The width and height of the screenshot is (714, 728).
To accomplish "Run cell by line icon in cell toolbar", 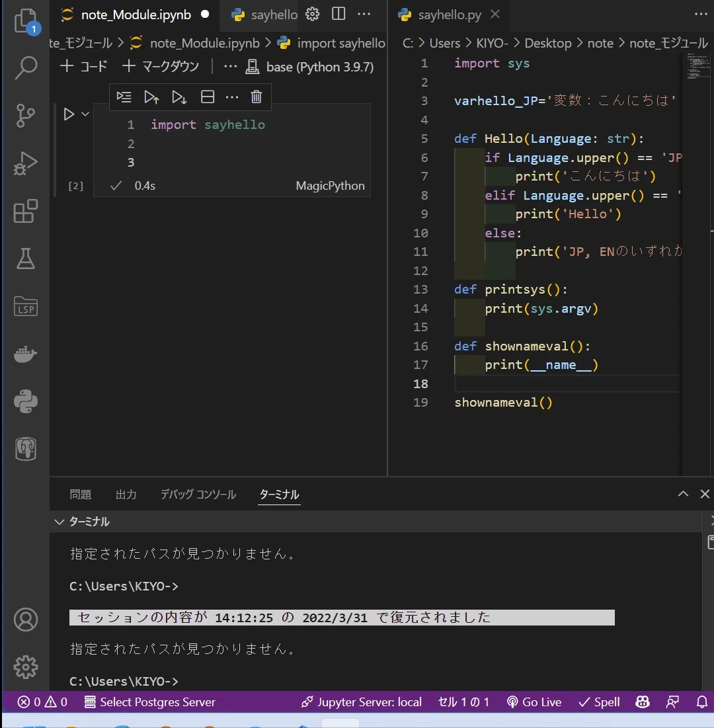I will pyautogui.click(x=124, y=97).
